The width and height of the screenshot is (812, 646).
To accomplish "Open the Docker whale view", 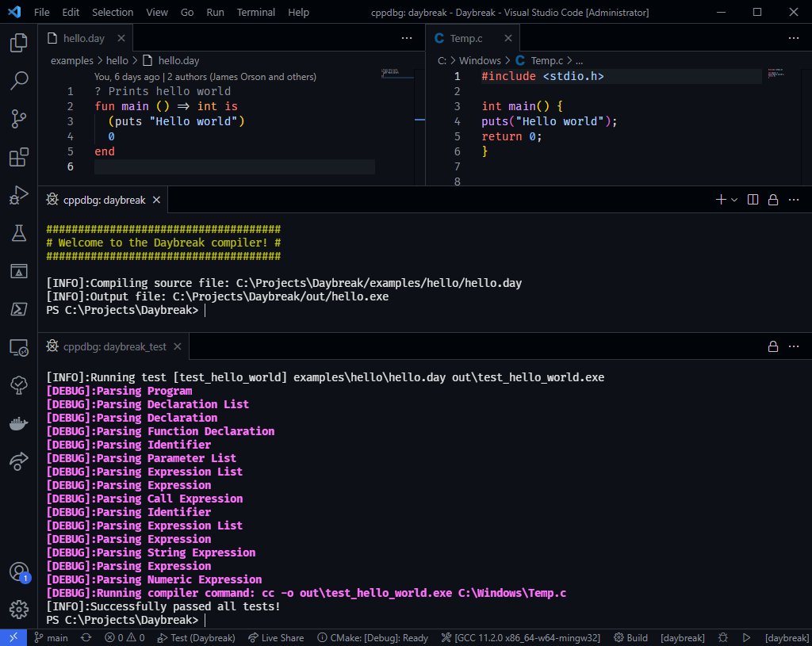I will (x=19, y=423).
